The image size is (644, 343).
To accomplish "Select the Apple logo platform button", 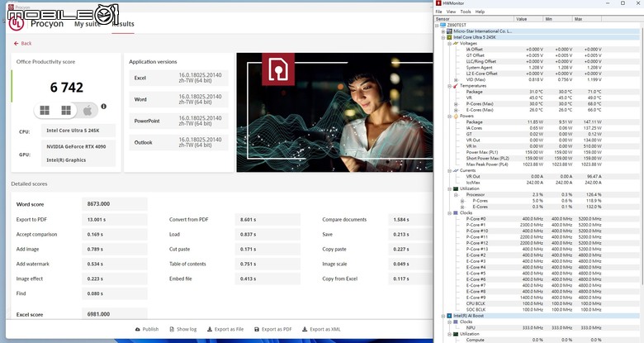I will pyautogui.click(x=88, y=110).
